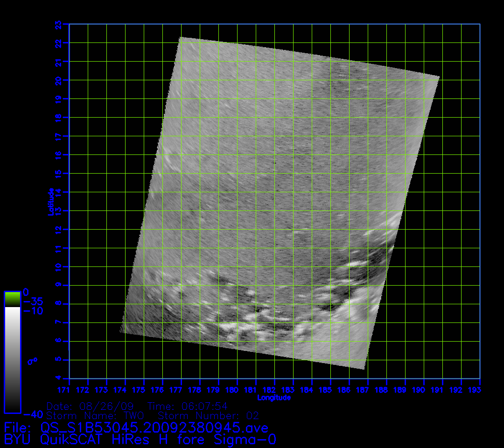504x448 pixels.
Task: Click the sigma-naught symbol beside the color bar
Action: [x=32, y=361]
